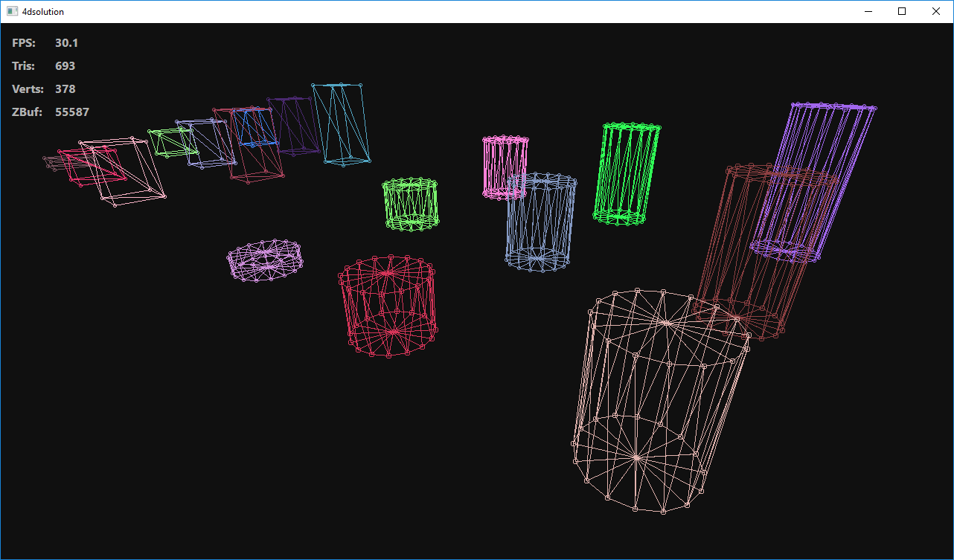Select the slate blue wireframe cylinder
The image size is (954, 560).
(541, 222)
